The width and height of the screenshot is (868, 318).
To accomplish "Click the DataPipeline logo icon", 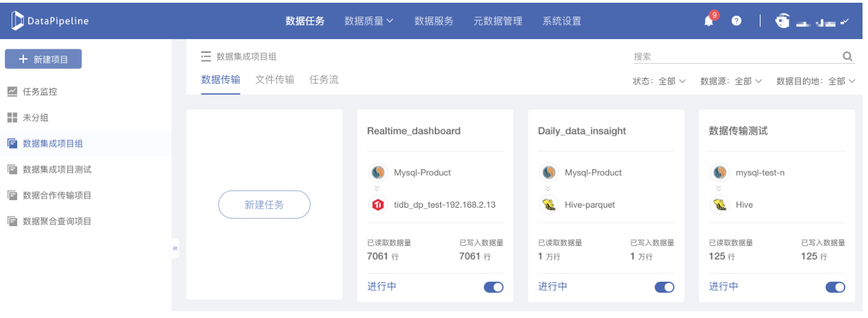I will click(x=17, y=21).
